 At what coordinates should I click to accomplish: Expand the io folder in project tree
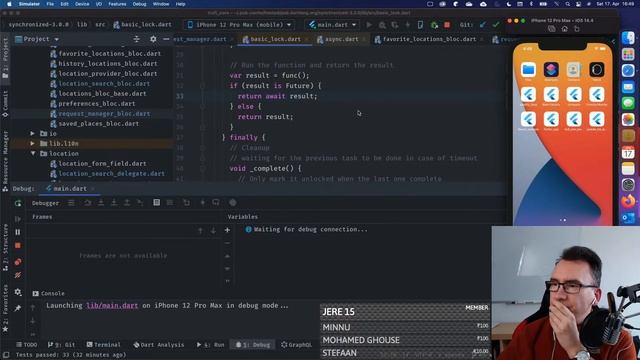(32, 133)
